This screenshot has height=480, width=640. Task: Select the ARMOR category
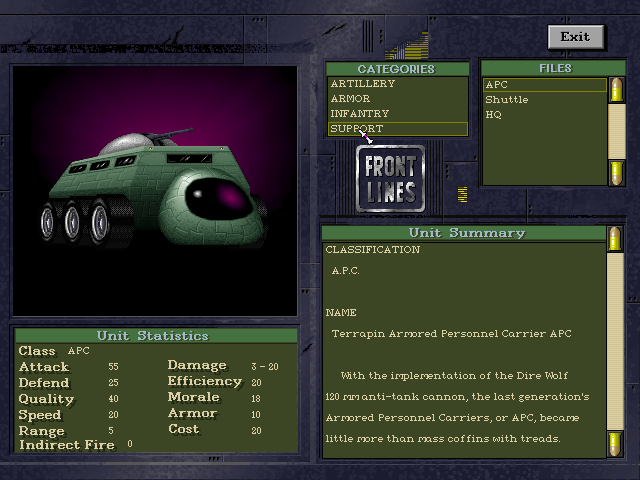coord(398,99)
